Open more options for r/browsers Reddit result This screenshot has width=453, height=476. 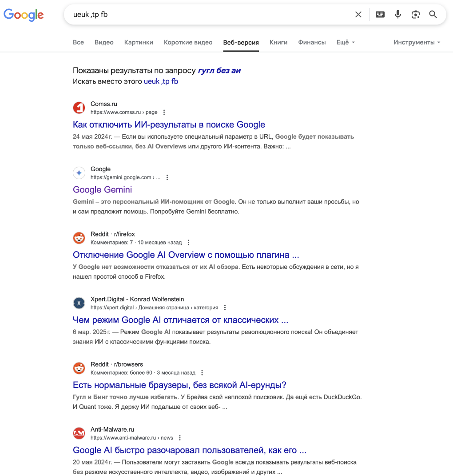point(202,372)
